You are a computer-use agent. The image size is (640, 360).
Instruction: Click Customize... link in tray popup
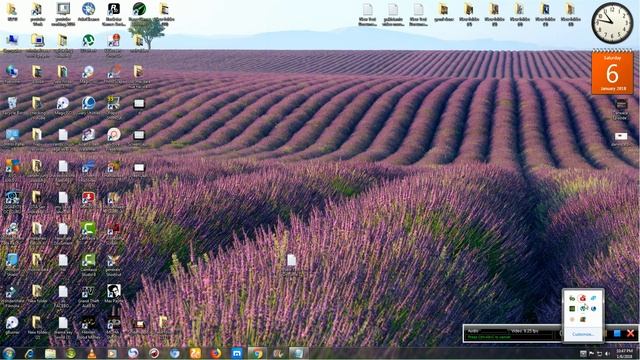coord(583,334)
